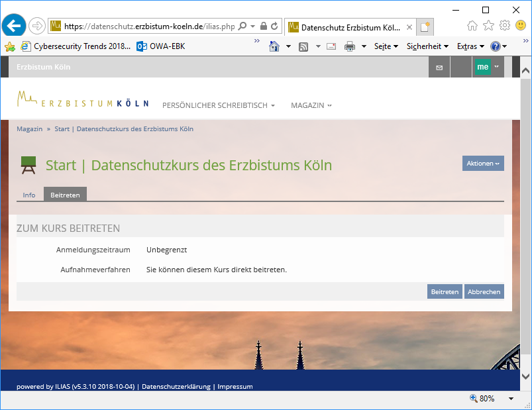Image resolution: width=532 pixels, height=410 pixels.
Task: Click the Magazin breadcrumb link
Action: click(x=30, y=129)
